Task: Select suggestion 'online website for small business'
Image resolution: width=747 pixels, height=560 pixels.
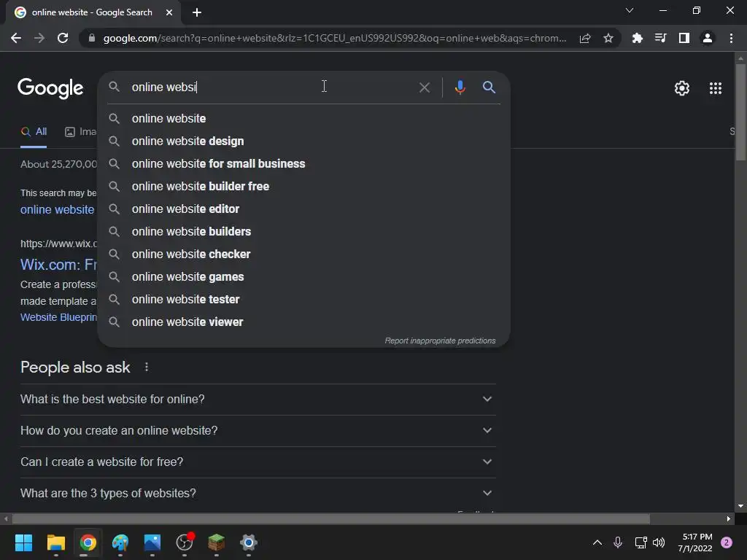Action: (304, 164)
